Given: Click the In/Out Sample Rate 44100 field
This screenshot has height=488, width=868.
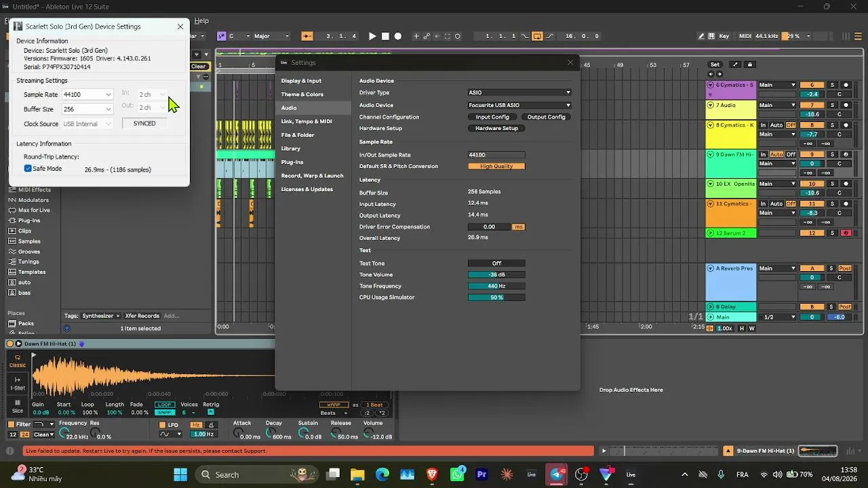Looking at the screenshot, I should pos(496,155).
